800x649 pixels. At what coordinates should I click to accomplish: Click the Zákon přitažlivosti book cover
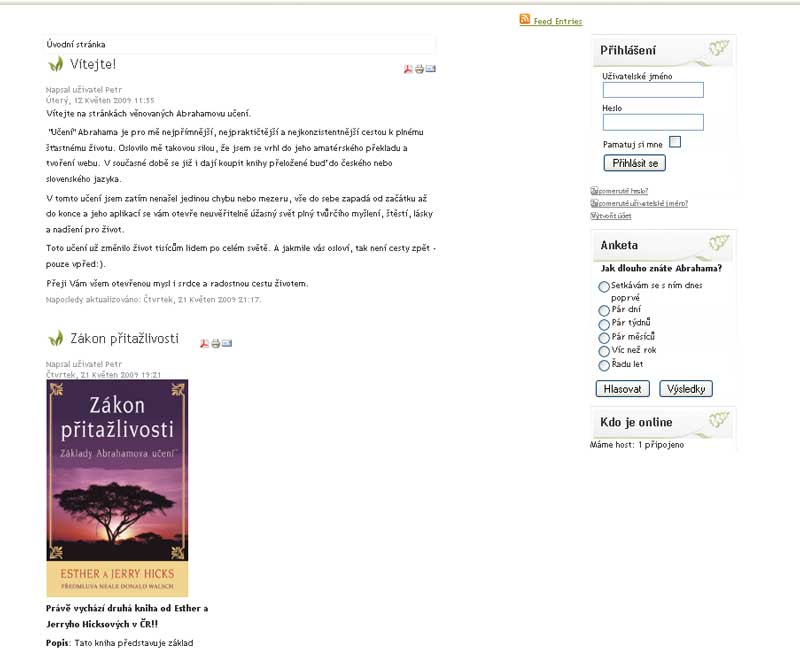coord(117,488)
